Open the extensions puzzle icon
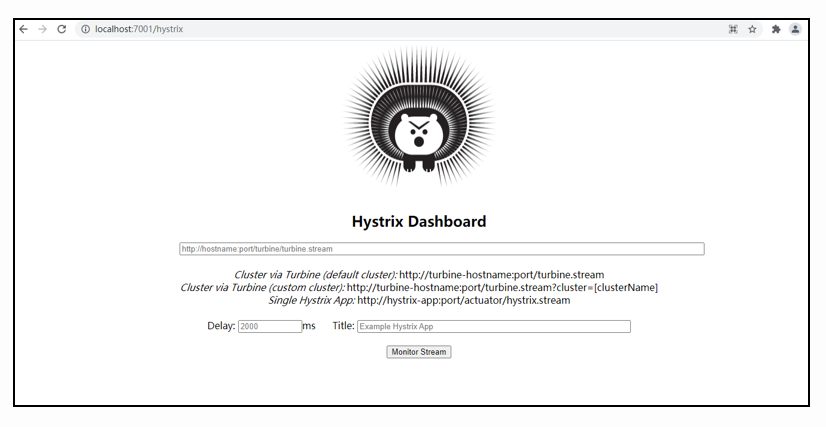This screenshot has height=427, width=826. [775, 29]
